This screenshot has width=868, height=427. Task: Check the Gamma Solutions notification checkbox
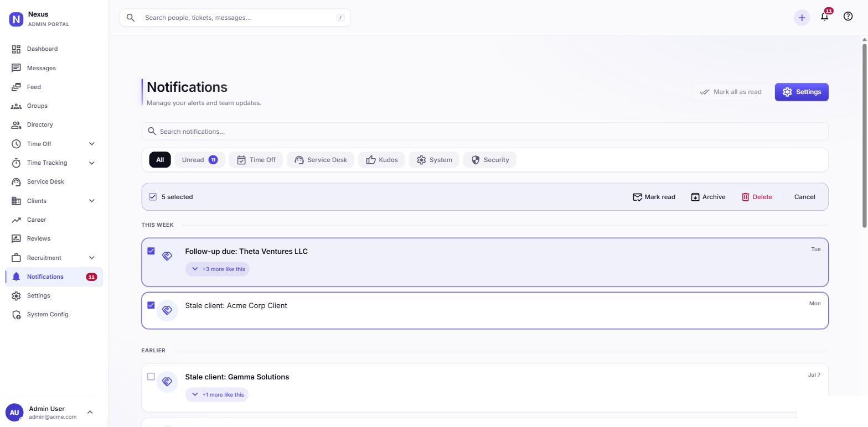pyautogui.click(x=151, y=377)
